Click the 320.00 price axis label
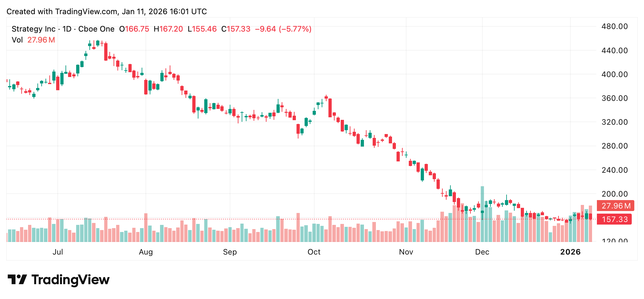 point(614,122)
